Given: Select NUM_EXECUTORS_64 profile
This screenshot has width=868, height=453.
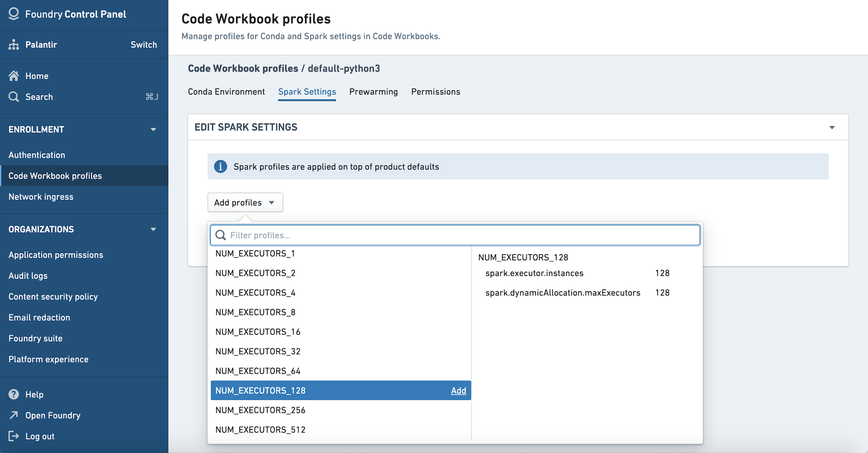Looking at the screenshot, I should (341, 371).
